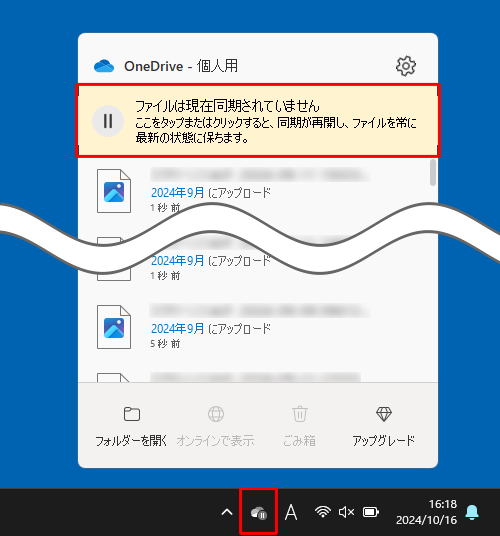The height and width of the screenshot is (536, 500).
Task: Select the first image file thumbnail
Action: [x=114, y=191]
